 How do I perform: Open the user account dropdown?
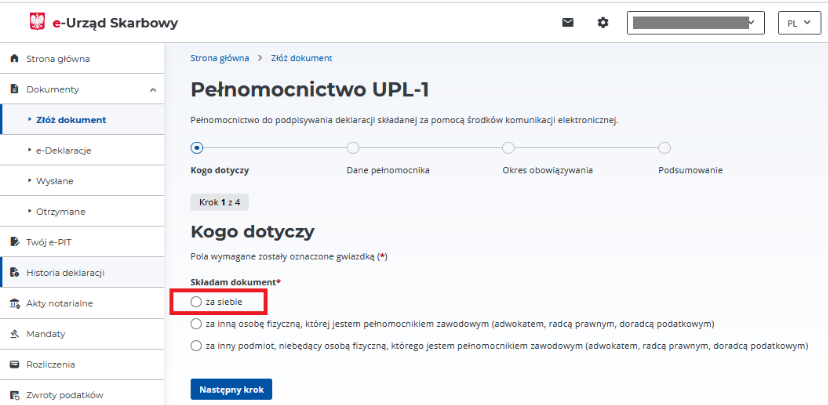click(x=695, y=23)
